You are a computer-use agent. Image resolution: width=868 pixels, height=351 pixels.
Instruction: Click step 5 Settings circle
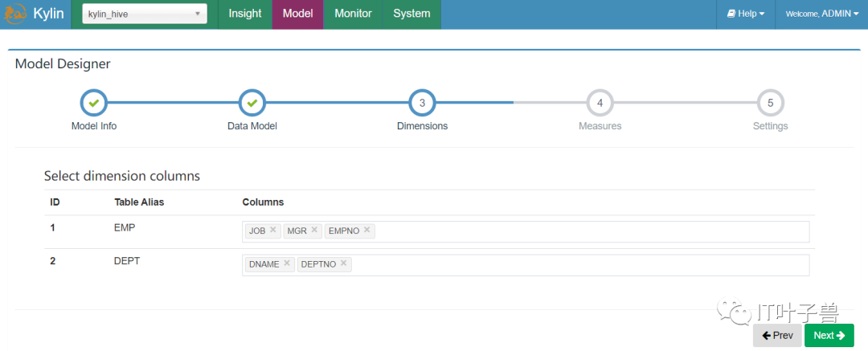click(x=771, y=103)
